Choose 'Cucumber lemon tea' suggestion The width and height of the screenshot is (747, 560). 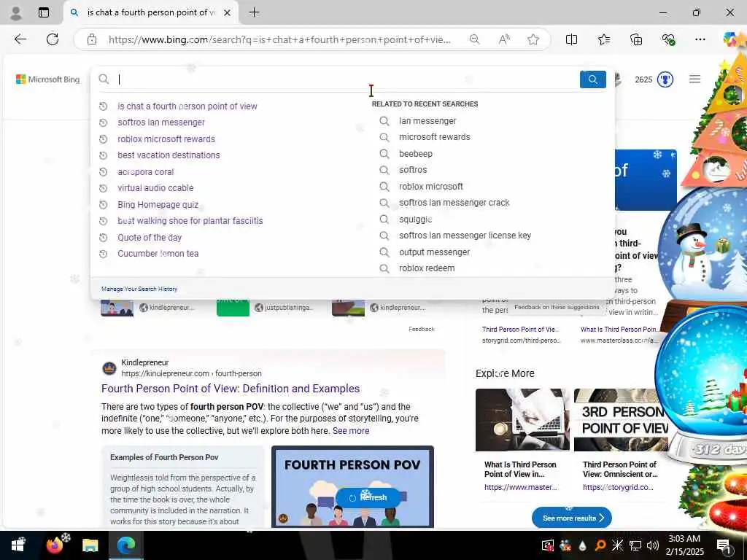(x=158, y=254)
